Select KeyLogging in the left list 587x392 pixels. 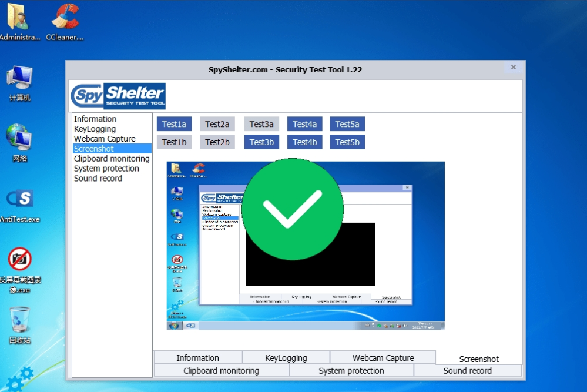point(95,129)
